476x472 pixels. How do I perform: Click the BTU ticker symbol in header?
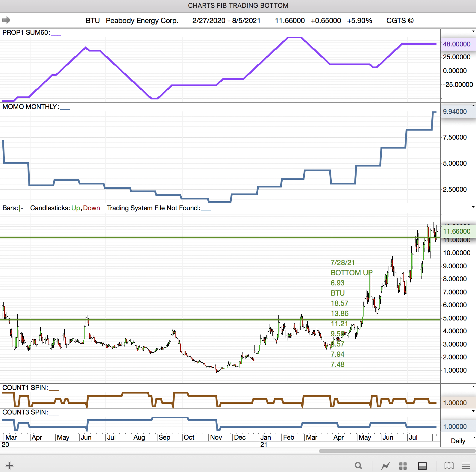93,21
